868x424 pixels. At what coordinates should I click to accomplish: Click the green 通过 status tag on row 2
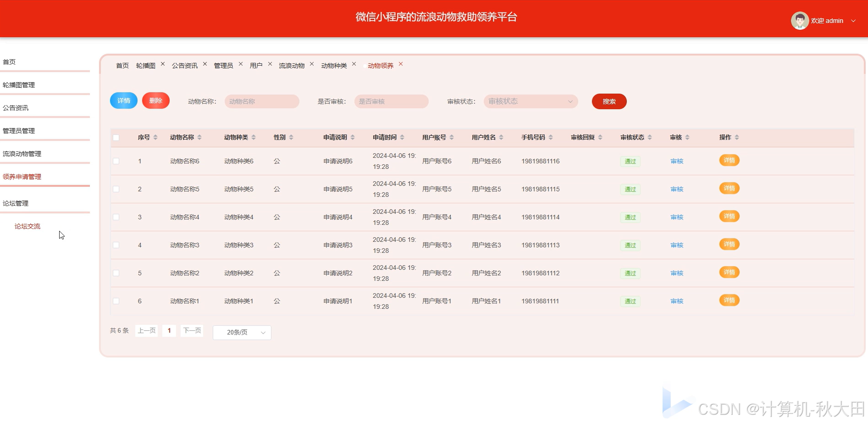[x=630, y=189]
